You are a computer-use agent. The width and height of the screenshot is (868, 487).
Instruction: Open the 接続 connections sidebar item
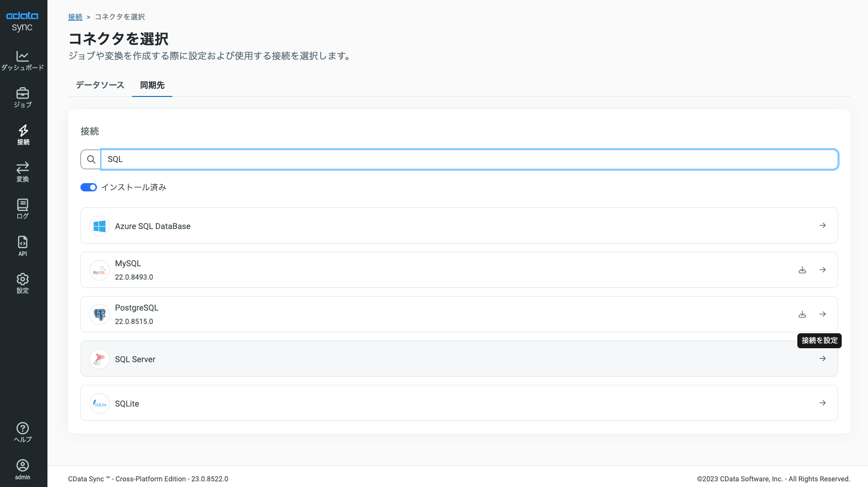tap(23, 135)
